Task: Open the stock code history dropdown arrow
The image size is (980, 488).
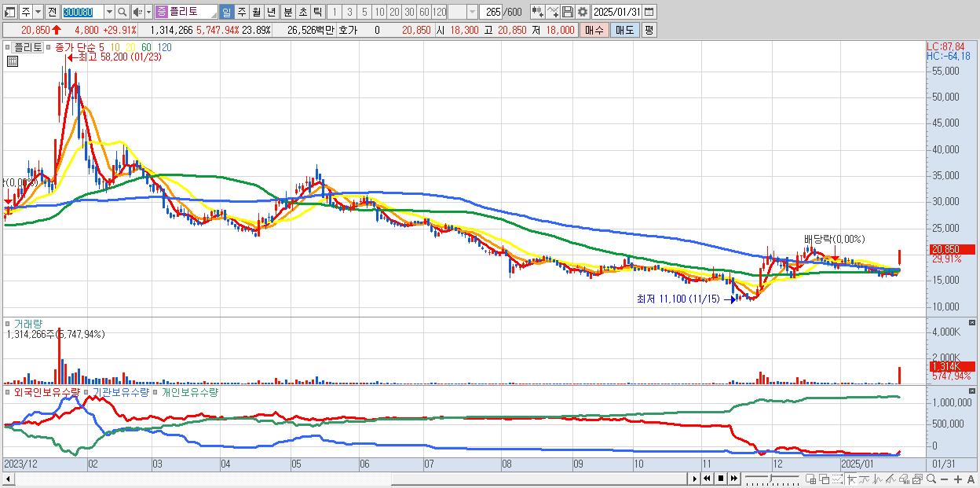Action: (x=109, y=13)
